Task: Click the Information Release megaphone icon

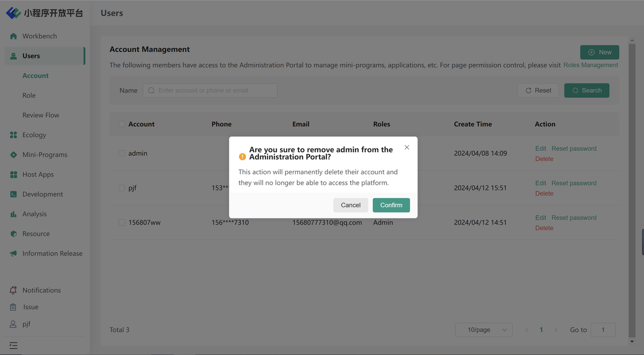Action: [14, 253]
